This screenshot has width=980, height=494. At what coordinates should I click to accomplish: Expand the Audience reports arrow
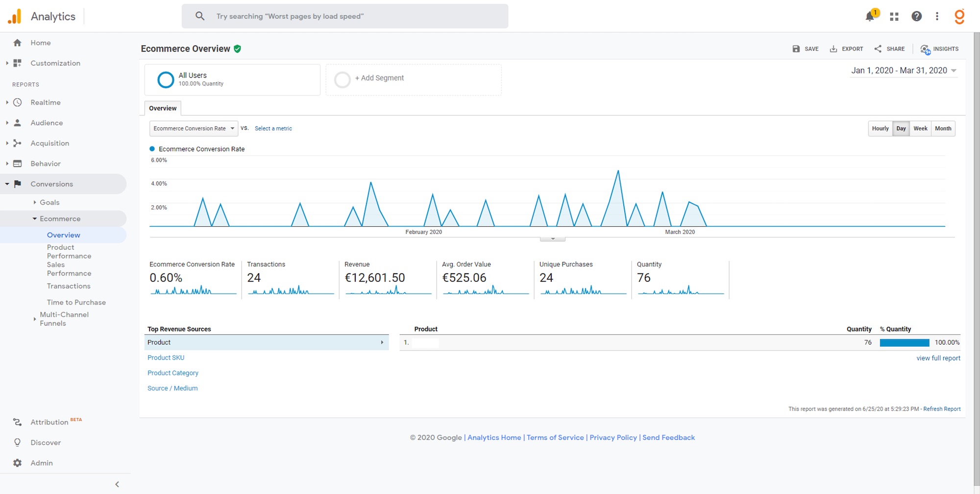[x=7, y=123]
